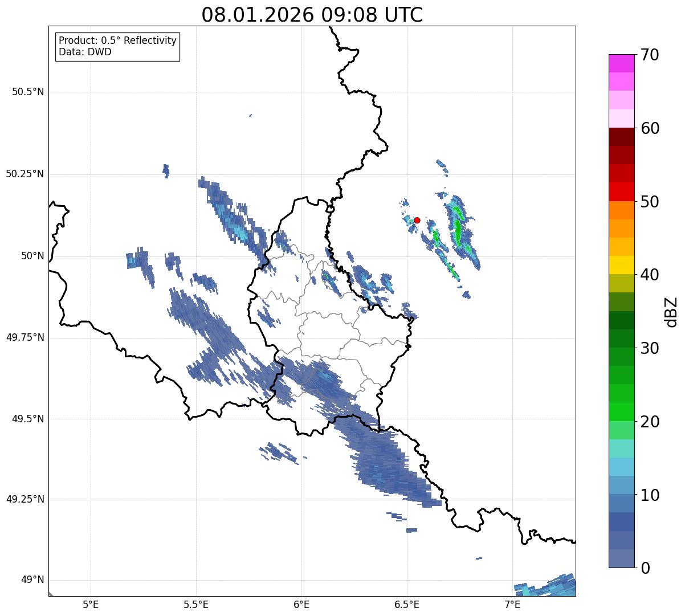Screen dimensions: 685x616
Task: Click the magenta swatch at top of colorbar
Action: [x=621, y=63]
